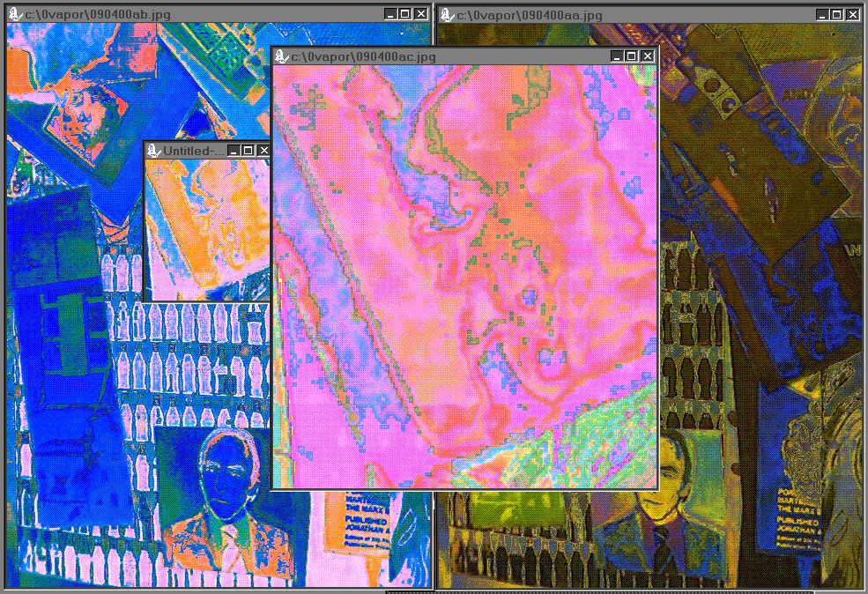
Task: Close the 090400ab.jpg image window
Action: pyautogui.click(x=421, y=15)
